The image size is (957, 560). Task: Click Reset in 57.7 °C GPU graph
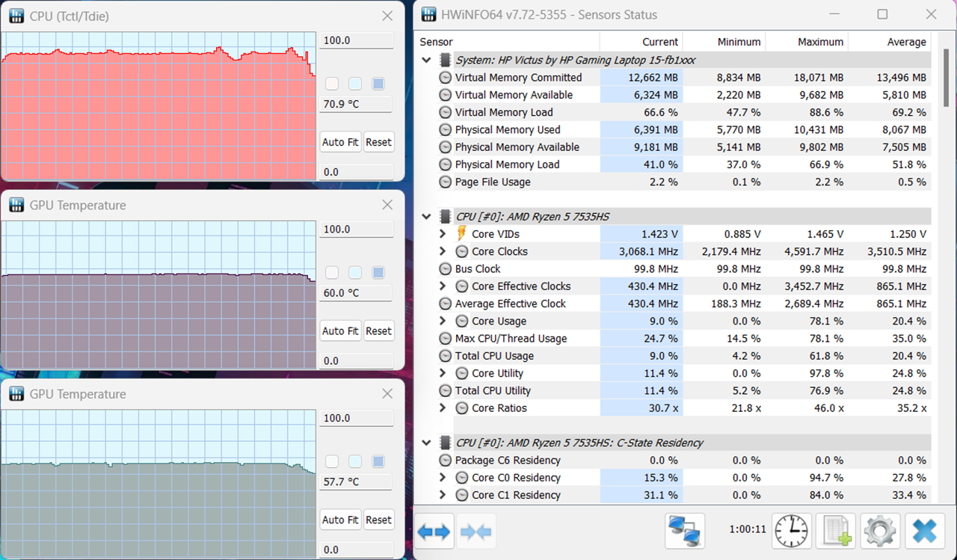pos(378,520)
